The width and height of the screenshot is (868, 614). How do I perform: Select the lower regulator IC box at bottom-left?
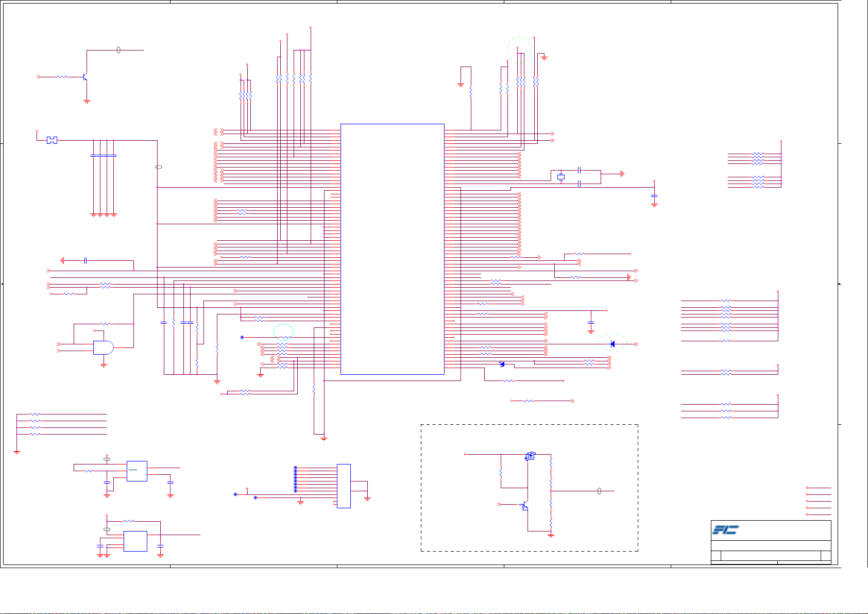135,541
